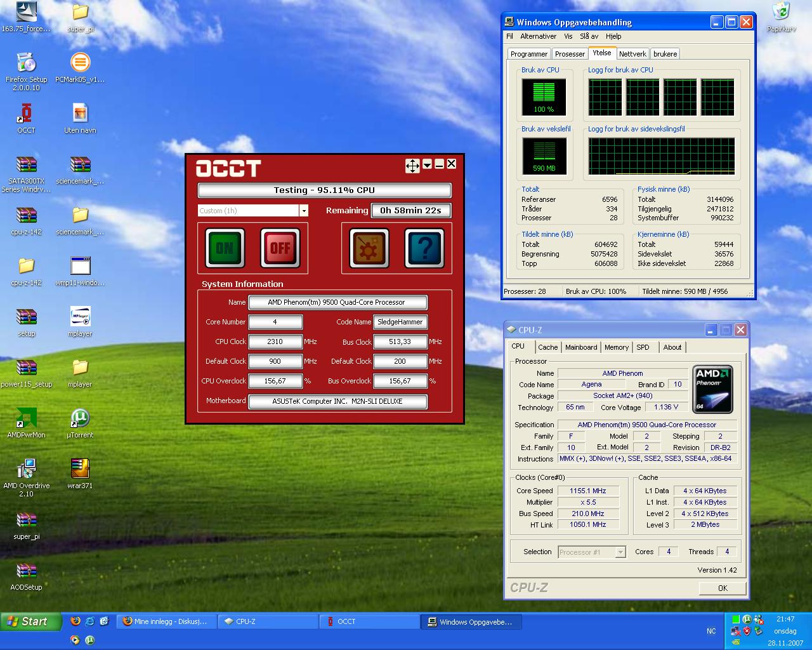Click the OCCT Testing 95.11% progress bar
This screenshot has width=812, height=650.
click(324, 190)
